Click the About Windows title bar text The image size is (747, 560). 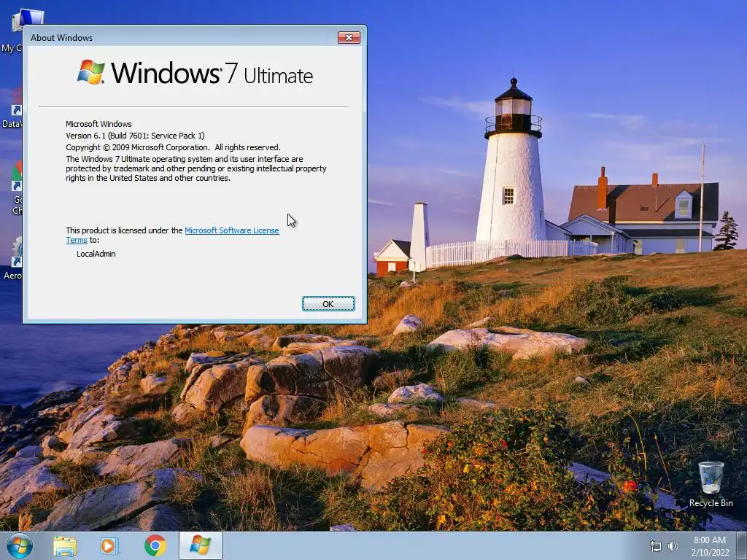pos(61,38)
